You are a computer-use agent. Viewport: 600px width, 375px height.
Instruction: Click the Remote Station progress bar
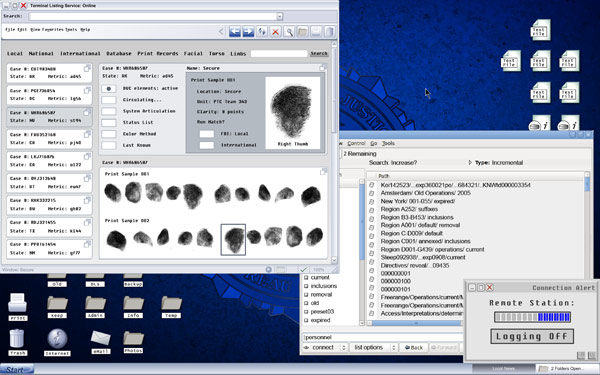pos(532,317)
